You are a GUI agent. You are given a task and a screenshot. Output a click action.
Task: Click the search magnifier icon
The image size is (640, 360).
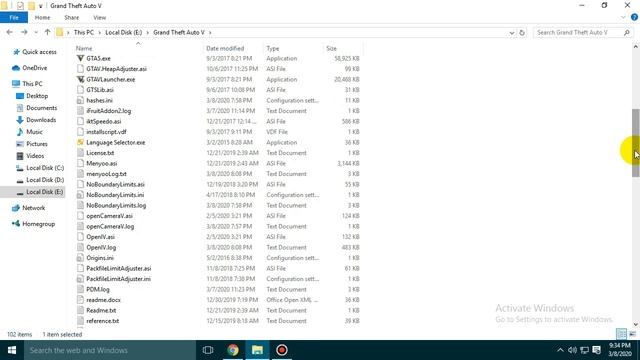pyautogui.click(x=627, y=32)
